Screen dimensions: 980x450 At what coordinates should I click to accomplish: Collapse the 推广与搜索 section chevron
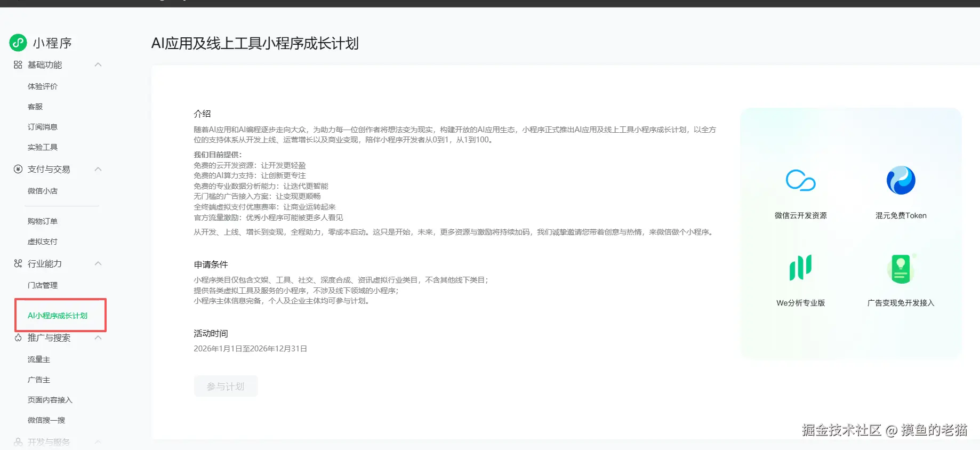click(98, 337)
